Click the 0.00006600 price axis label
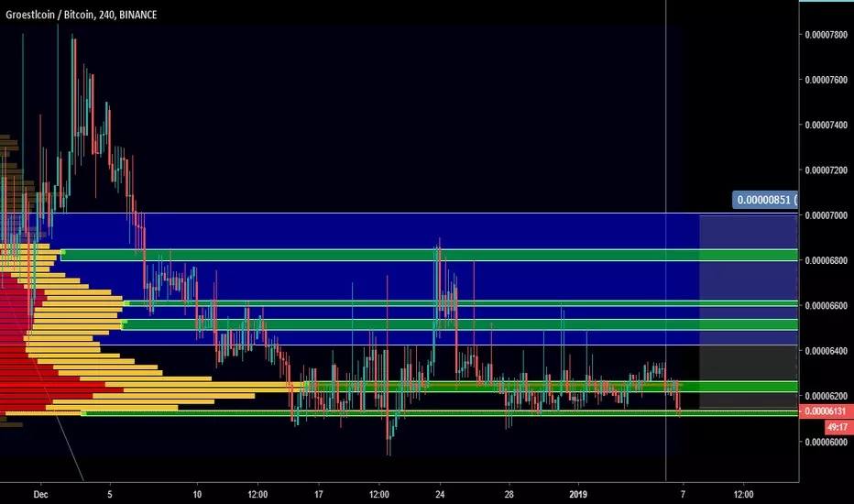This screenshot has width=854, height=504. tap(827, 306)
